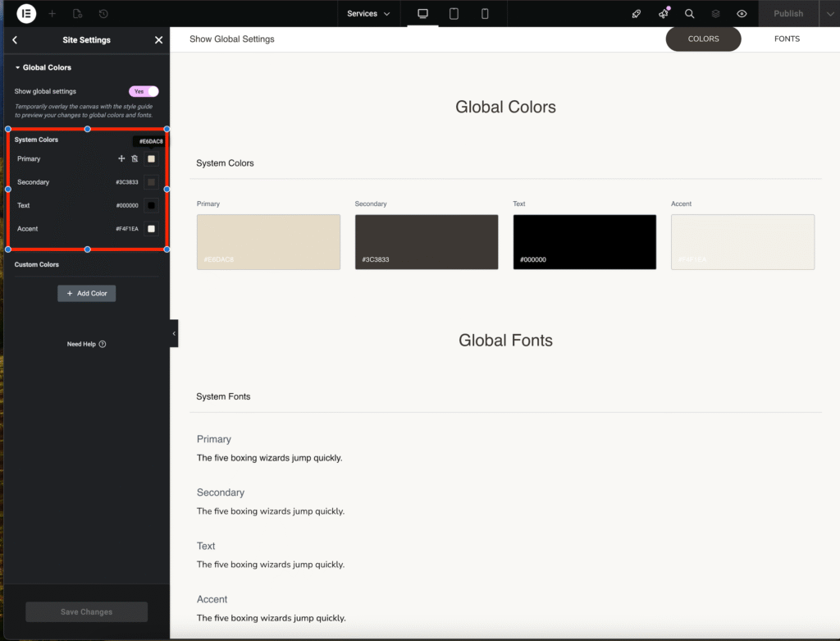Click the Add Color button
This screenshot has width=840, height=641.
click(87, 293)
